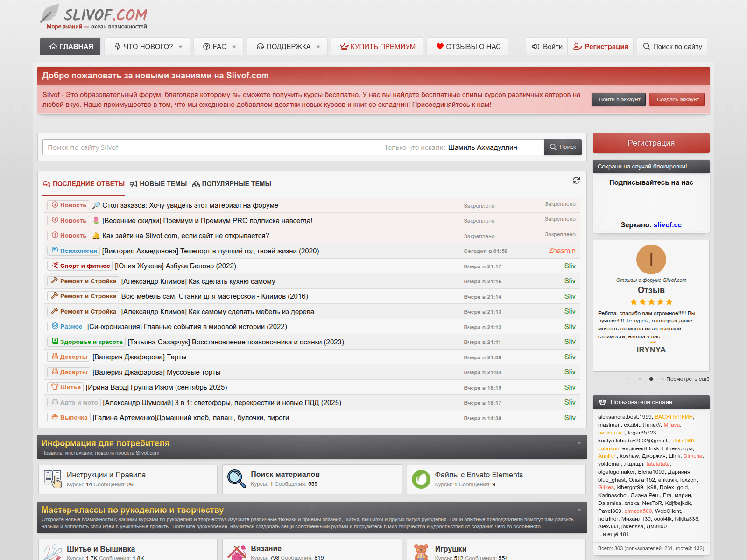Switch to the НОВЫЕ ТЕМЫ tab
Image resolution: width=747 pixels, height=560 pixels.
[163, 183]
